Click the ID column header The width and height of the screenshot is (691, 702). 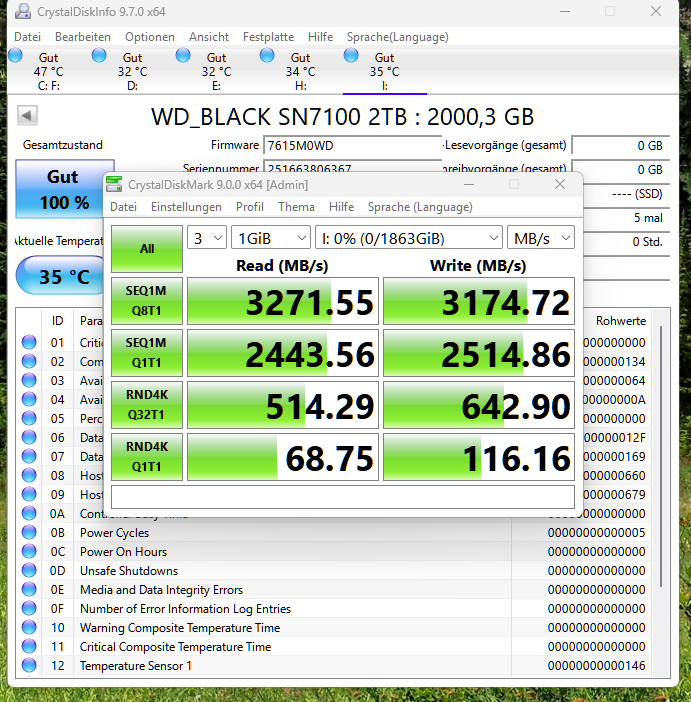(57, 321)
